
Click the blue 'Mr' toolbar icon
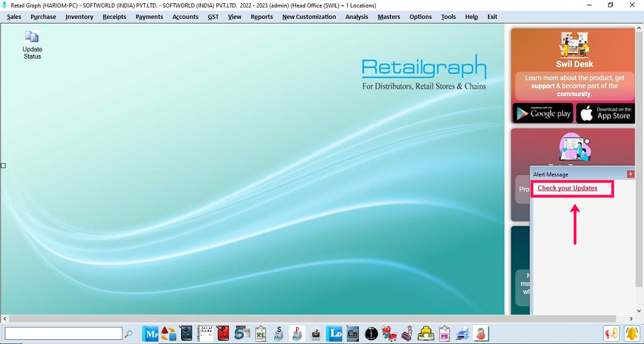pyautogui.click(x=150, y=333)
